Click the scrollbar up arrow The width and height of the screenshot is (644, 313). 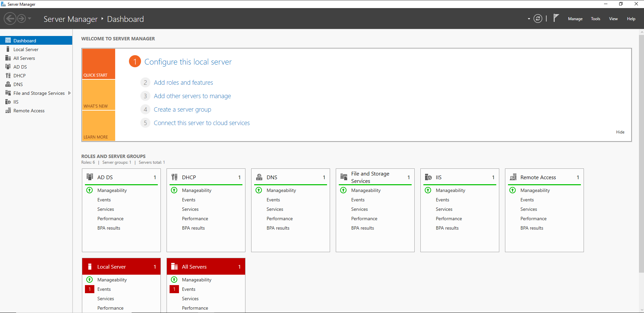[641, 32]
